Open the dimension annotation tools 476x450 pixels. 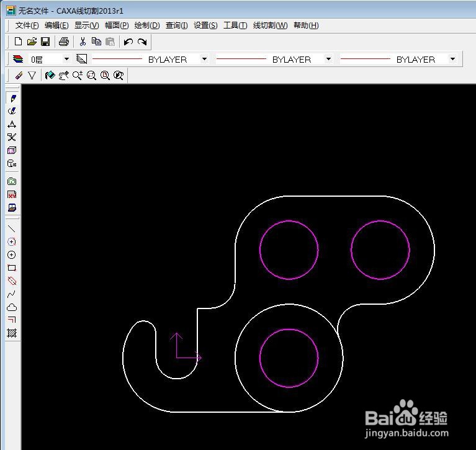12,124
